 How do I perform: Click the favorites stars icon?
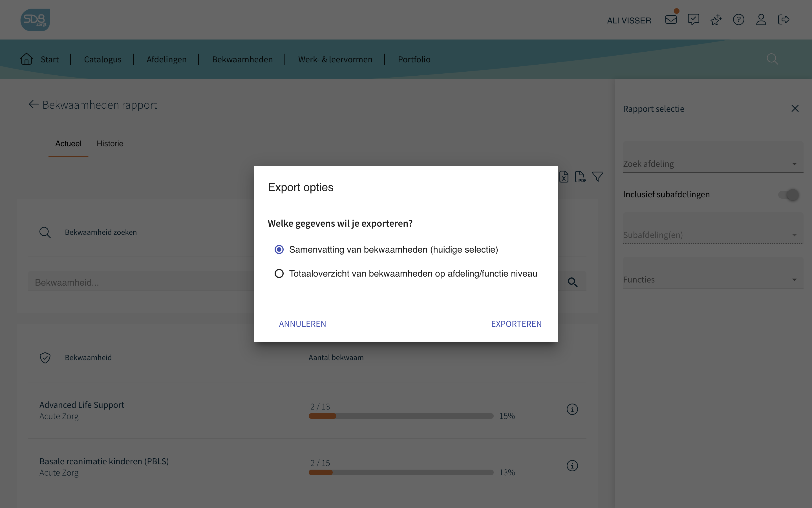point(716,20)
